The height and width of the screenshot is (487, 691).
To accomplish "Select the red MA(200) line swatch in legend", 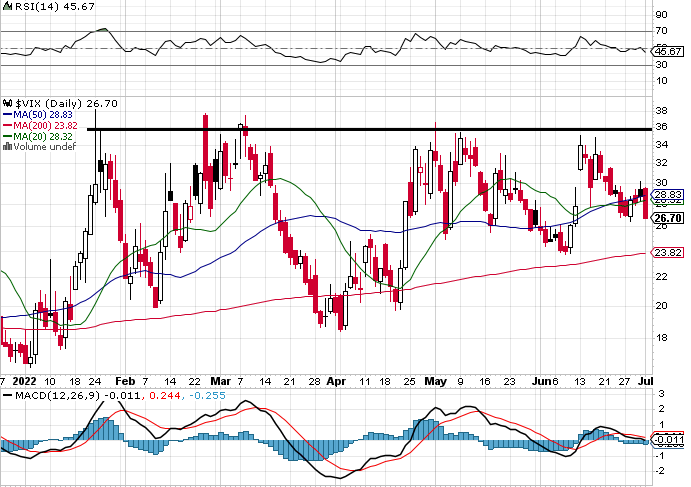I will [x=7, y=126].
